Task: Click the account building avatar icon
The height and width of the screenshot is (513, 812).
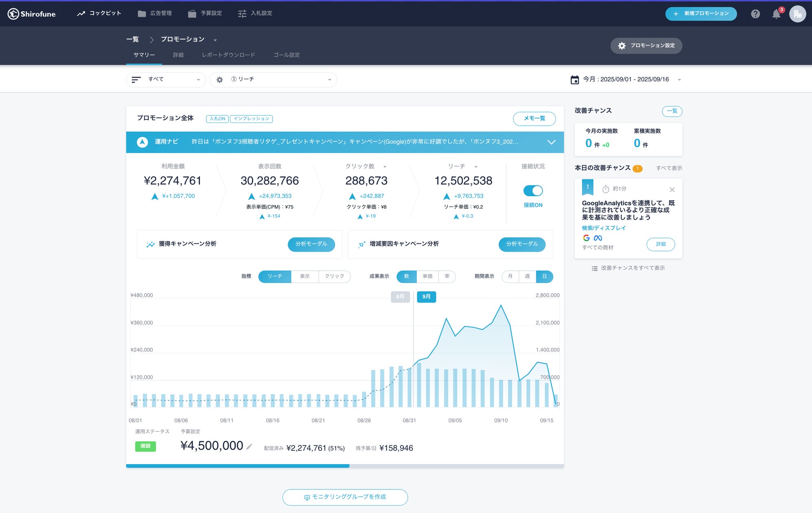Action: pyautogui.click(x=797, y=14)
